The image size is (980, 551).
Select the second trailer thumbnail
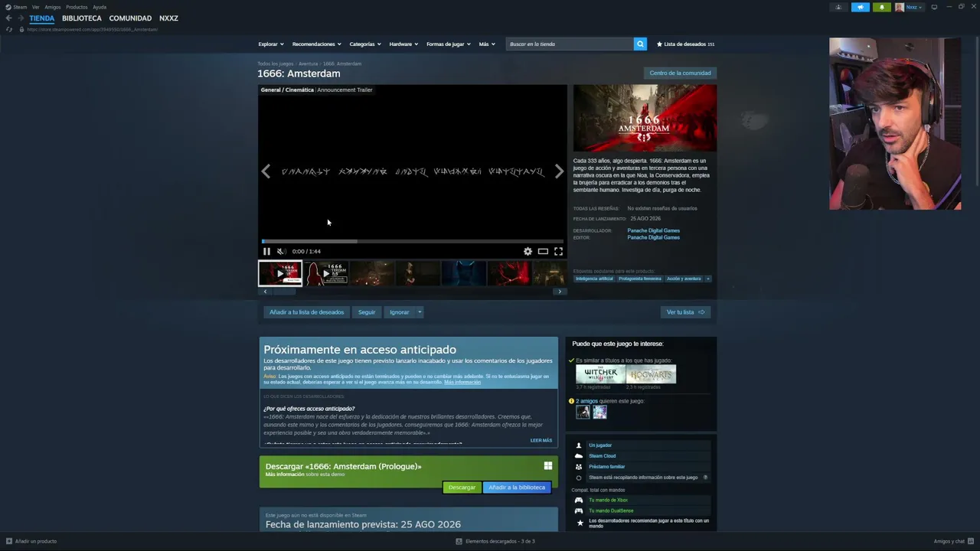tap(326, 273)
